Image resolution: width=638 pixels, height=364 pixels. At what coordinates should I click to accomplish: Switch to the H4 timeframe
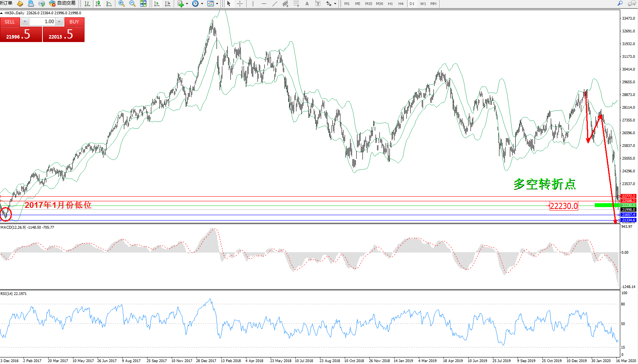[x=401, y=3]
